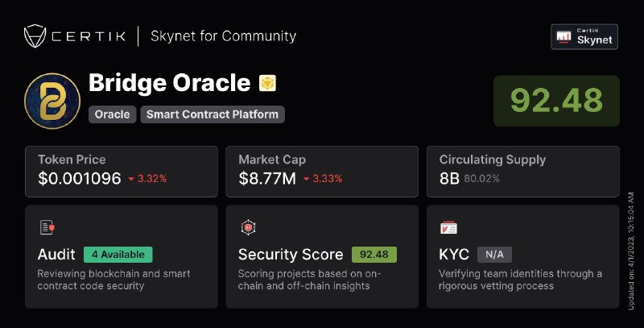Click the Security Score card heading

[291, 255]
